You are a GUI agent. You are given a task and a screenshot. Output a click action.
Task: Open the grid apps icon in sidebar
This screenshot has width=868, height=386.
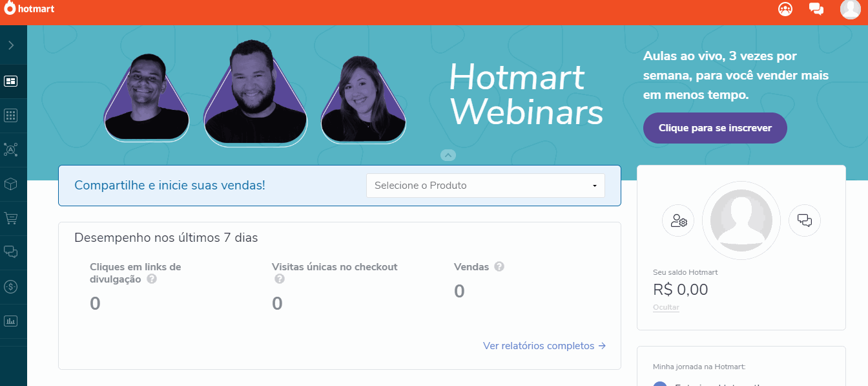(x=11, y=116)
